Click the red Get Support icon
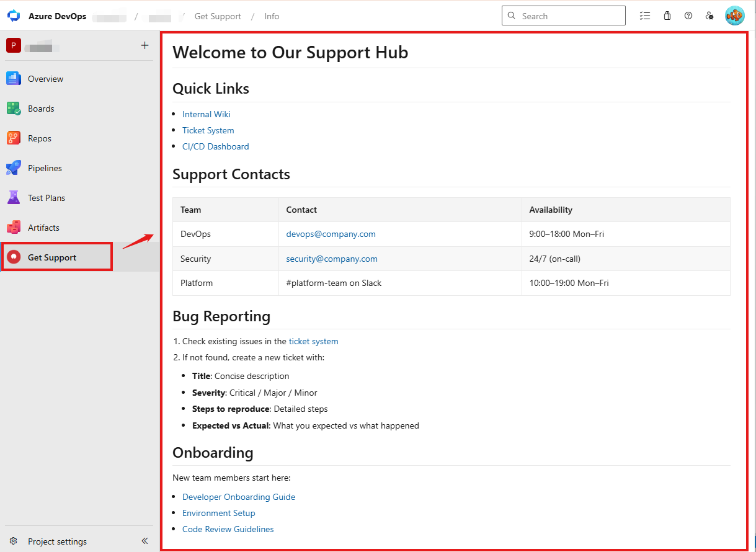 14,257
